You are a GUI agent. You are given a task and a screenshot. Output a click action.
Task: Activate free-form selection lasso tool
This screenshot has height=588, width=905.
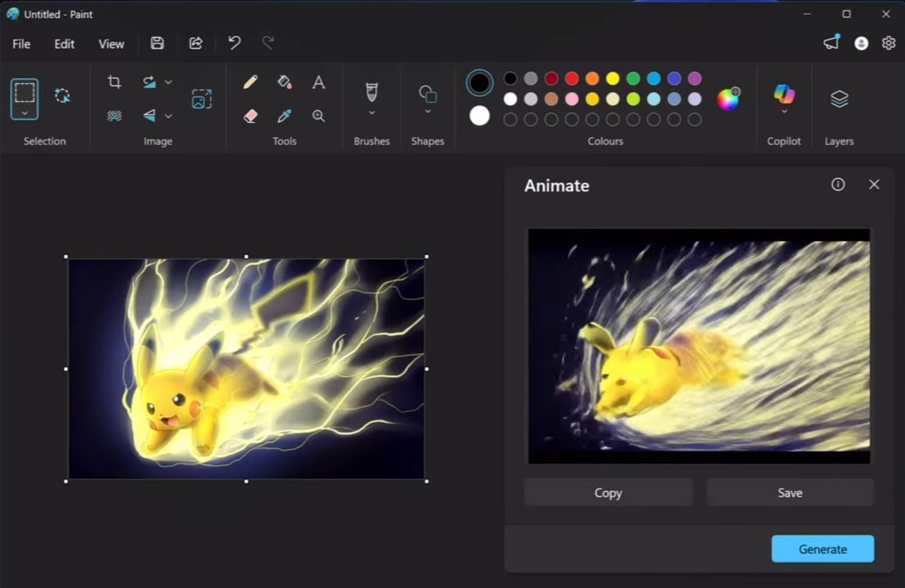(x=63, y=95)
